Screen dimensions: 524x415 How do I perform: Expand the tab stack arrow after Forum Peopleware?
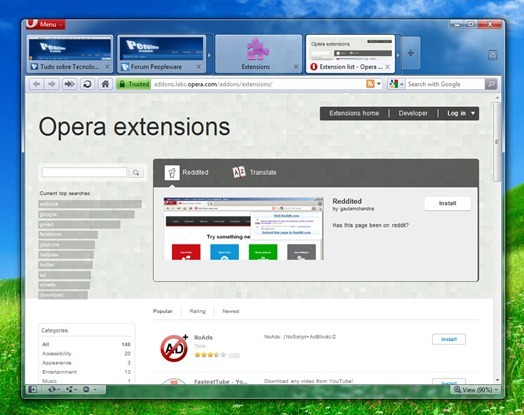210,55
